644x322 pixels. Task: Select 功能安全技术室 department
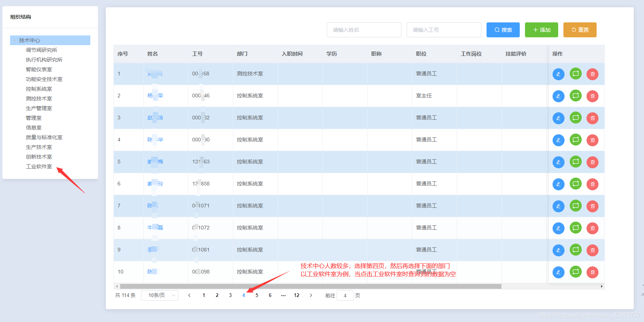tap(44, 79)
